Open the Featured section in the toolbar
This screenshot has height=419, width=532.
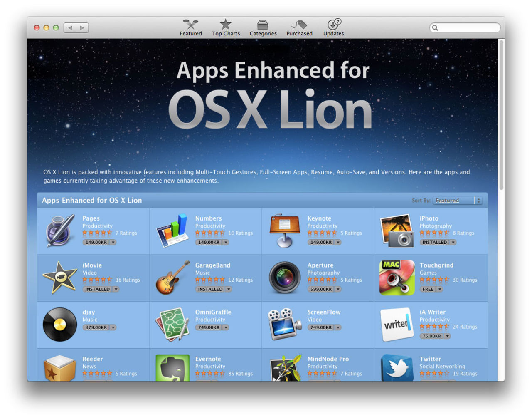[x=190, y=27]
